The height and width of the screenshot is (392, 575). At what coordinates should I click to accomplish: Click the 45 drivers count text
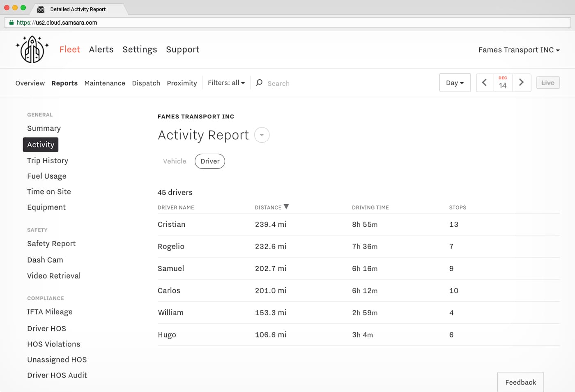pos(175,192)
